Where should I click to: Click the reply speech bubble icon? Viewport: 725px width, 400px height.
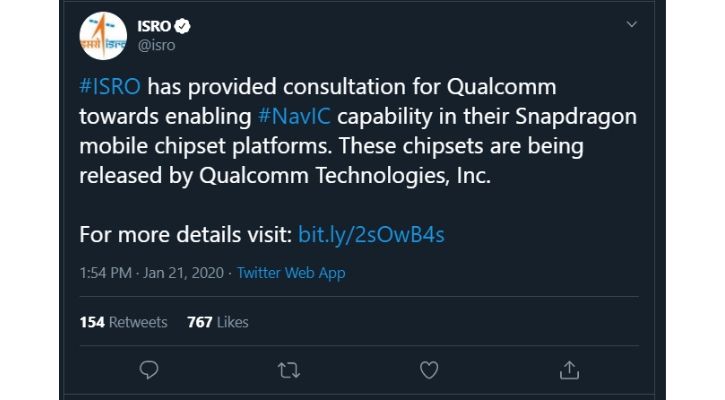click(148, 370)
